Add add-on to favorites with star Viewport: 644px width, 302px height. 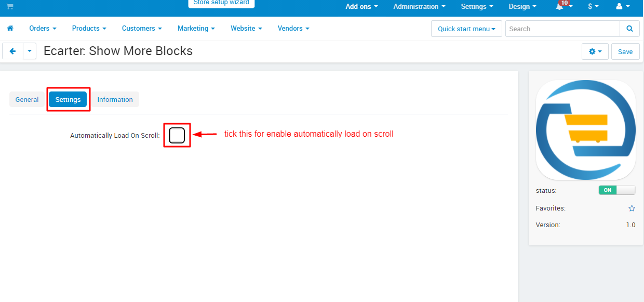(x=632, y=208)
